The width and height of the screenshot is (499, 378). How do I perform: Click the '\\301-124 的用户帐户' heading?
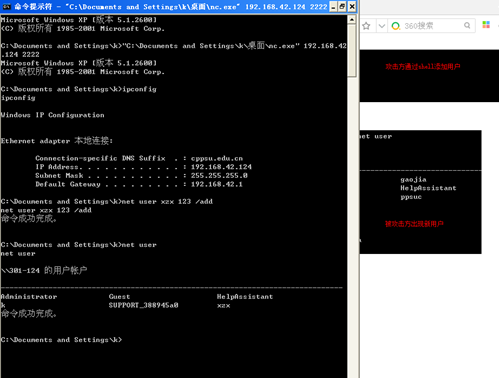44,270
